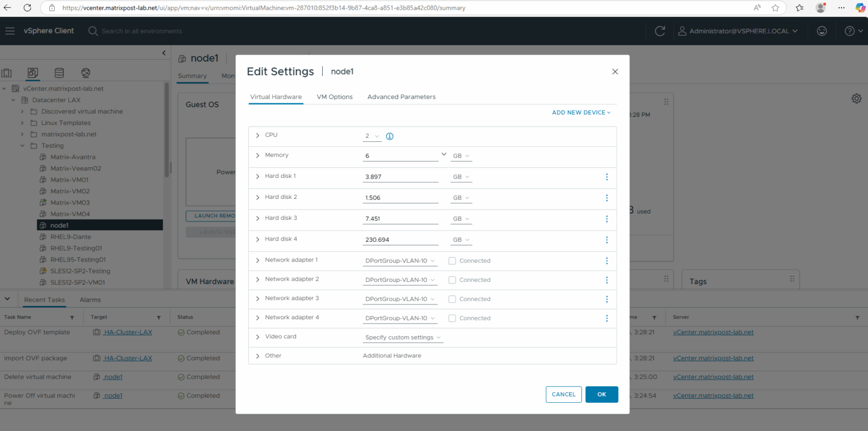Image resolution: width=868 pixels, height=431 pixels.
Task: Open the VMs and Templates inventory view
Action: click(32, 73)
